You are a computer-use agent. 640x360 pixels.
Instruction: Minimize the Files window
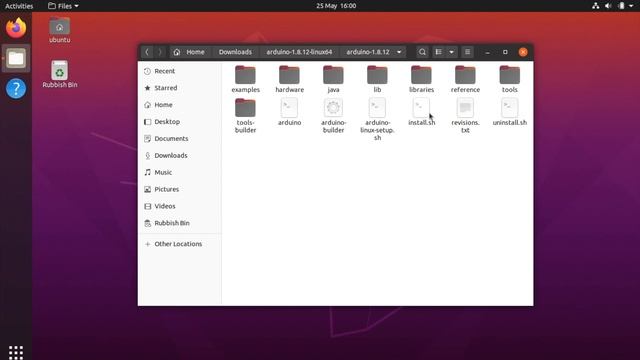487,52
